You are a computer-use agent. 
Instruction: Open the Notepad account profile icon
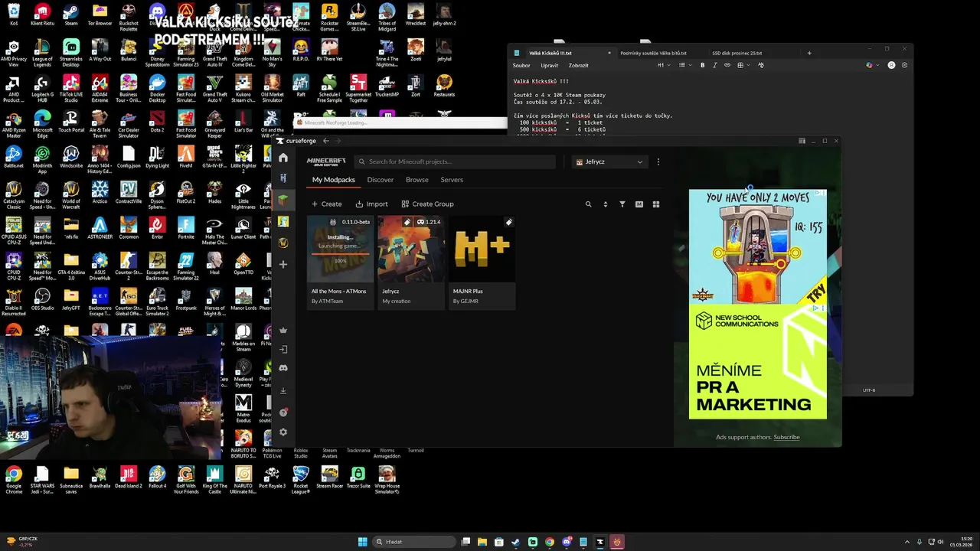point(891,66)
